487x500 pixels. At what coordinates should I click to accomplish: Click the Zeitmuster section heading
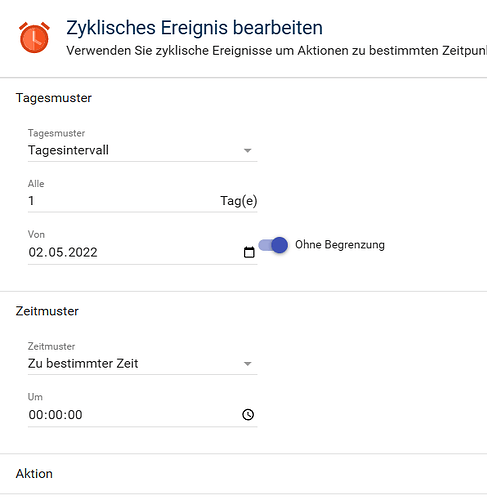point(47,311)
